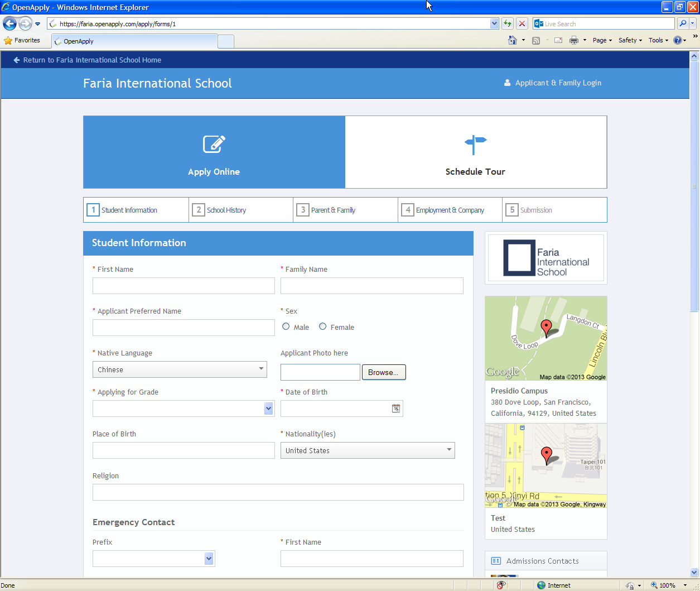Click the Apply Online button
Image resolution: width=700 pixels, height=591 pixels.
214,152
